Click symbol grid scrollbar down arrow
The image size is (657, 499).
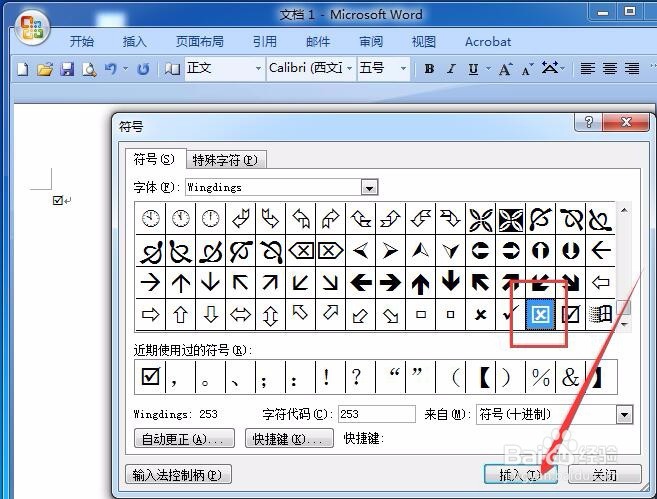pos(624,324)
